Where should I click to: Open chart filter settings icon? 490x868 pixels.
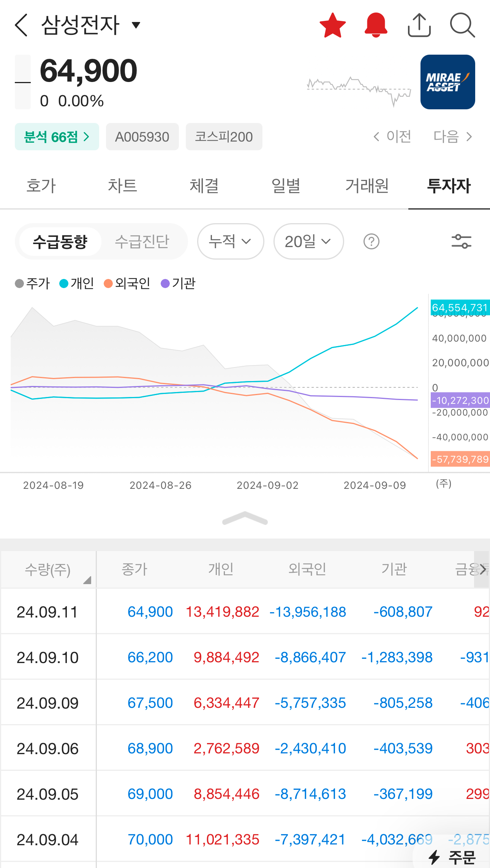click(462, 241)
